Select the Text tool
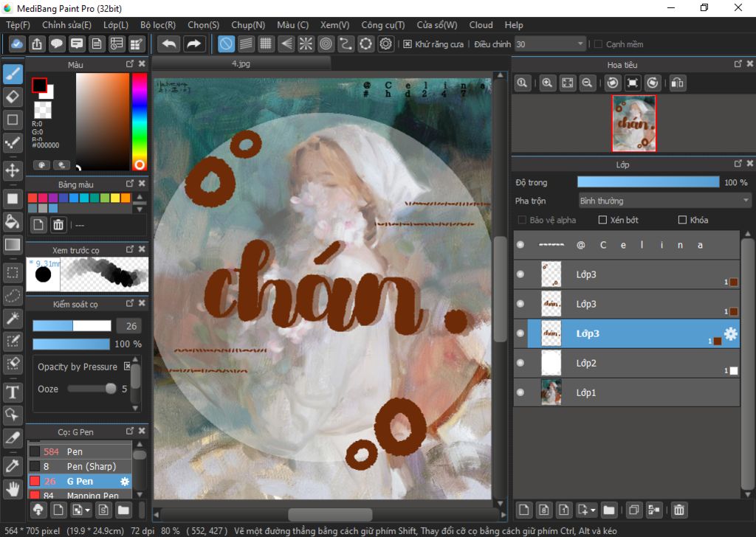 [13, 392]
